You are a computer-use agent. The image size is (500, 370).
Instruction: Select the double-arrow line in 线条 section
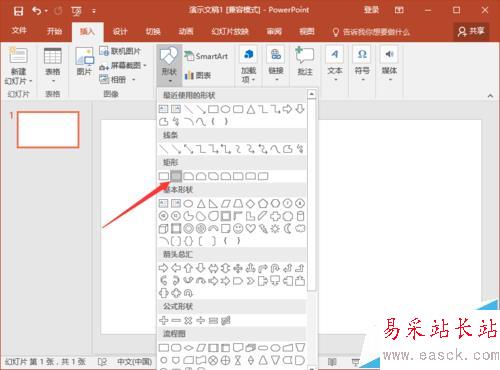(188, 149)
